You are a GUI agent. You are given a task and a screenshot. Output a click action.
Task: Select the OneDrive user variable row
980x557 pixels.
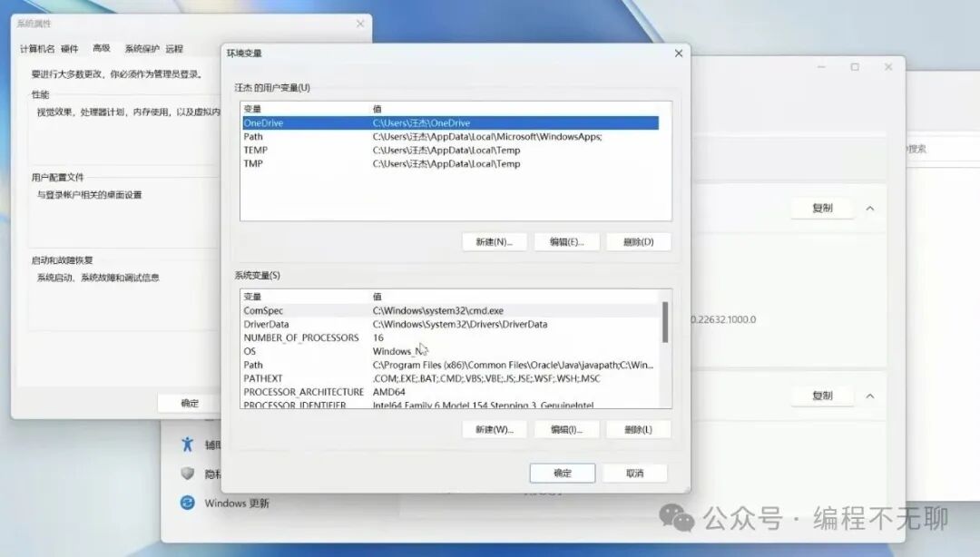[x=450, y=123]
